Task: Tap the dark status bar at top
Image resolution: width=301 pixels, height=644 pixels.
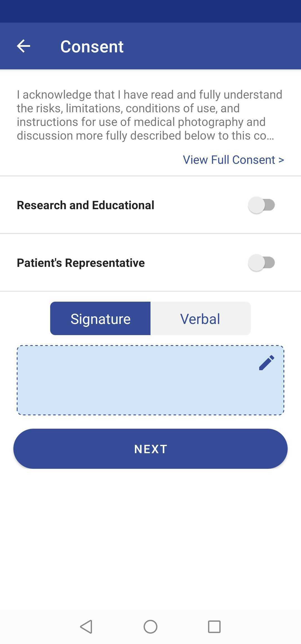Action: [x=151, y=11]
